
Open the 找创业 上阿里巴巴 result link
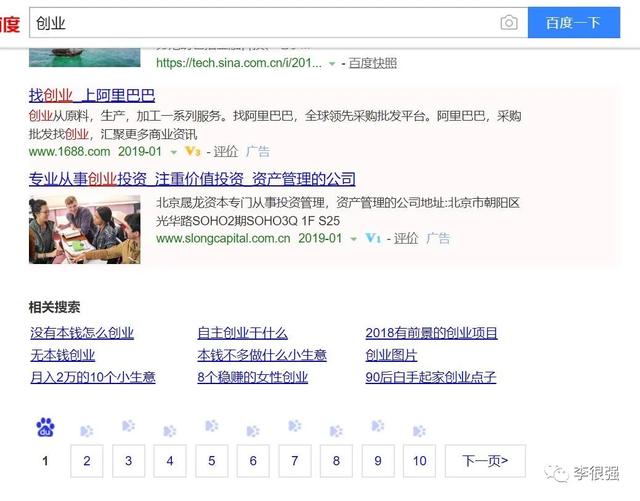[92, 95]
